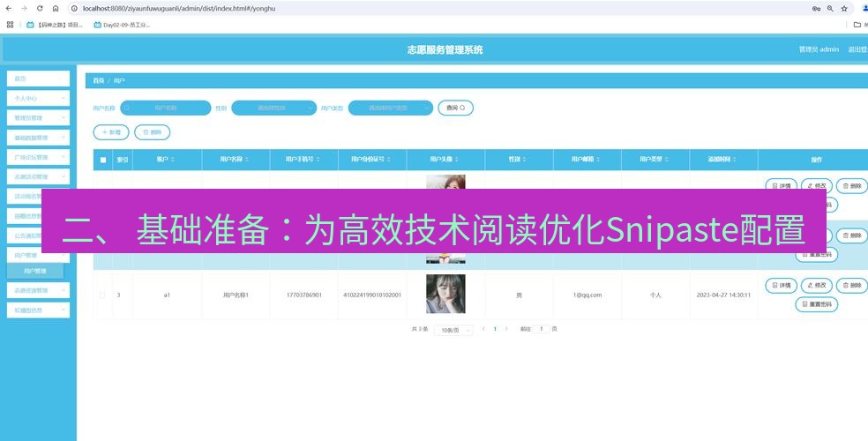Toggle the select-all header checkbox

point(103,160)
